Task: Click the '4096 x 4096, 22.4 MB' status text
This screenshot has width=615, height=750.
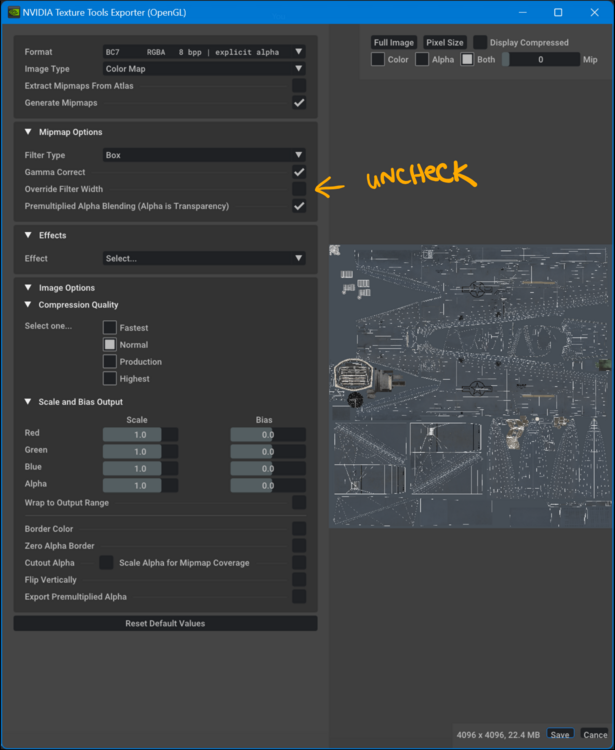Action: (x=498, y=735)
